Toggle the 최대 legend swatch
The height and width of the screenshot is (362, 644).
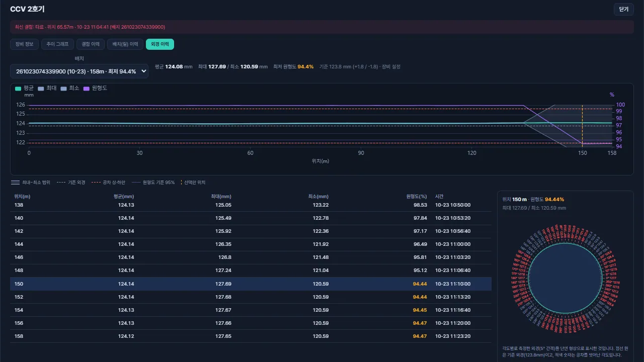(x=41, y=88)
